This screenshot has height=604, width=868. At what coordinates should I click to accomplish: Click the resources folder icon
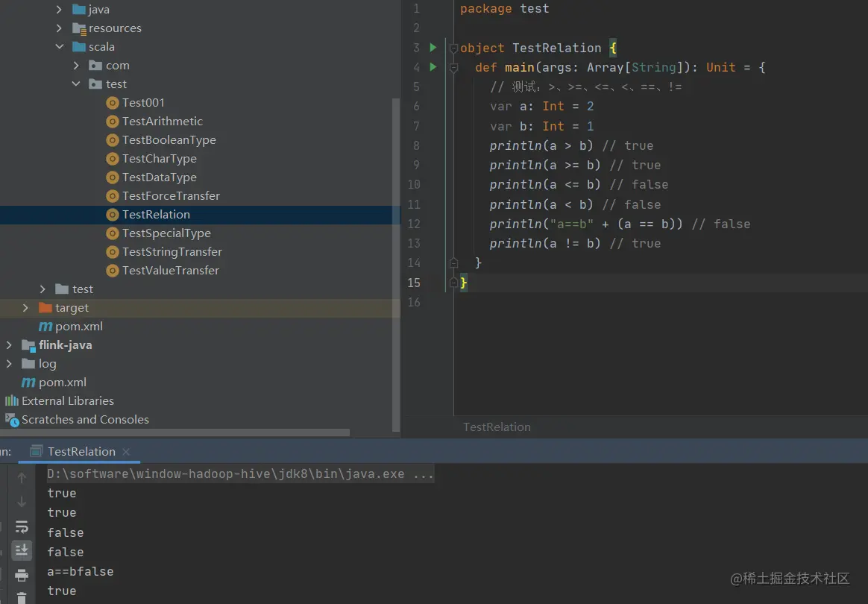pyautogui.click(x=79, y=28)
